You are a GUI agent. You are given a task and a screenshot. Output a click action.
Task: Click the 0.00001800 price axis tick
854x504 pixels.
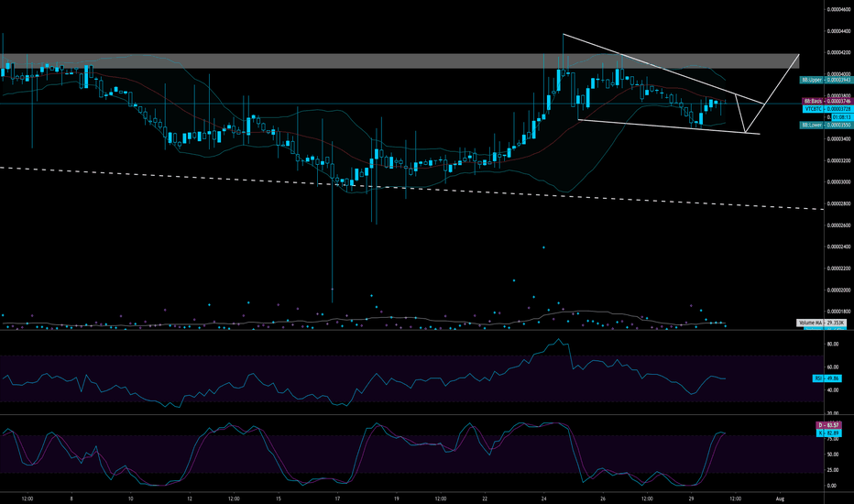coord(838,312)
